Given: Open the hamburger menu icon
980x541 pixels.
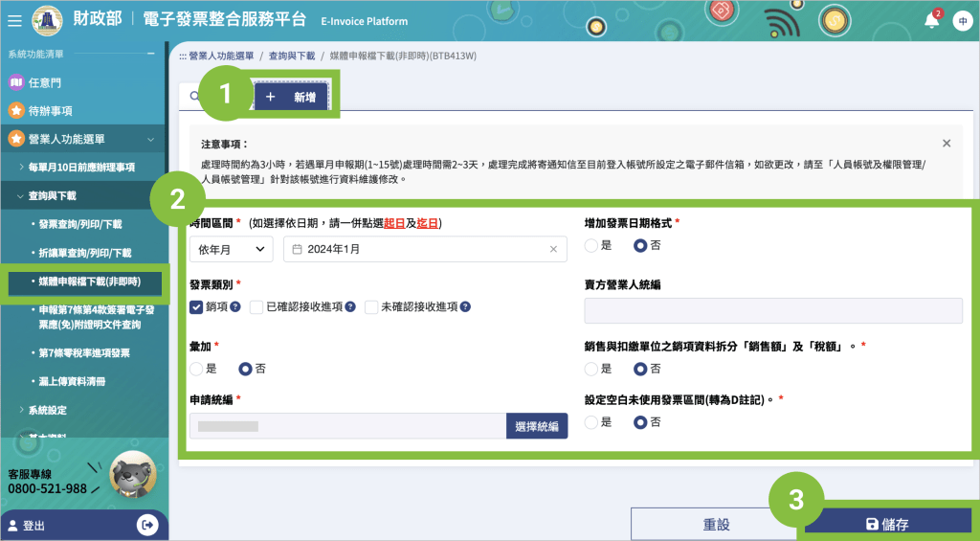Looking at the screenshot, I should pyautogui.click(x=14, y=20).
